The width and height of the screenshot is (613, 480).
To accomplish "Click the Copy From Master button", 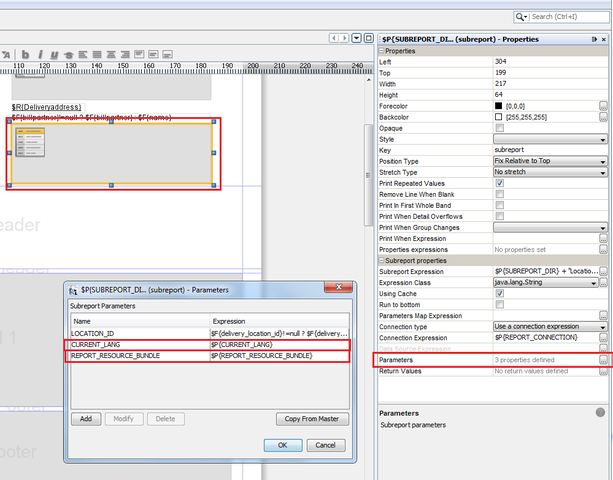I will click(x=312, y=419).
